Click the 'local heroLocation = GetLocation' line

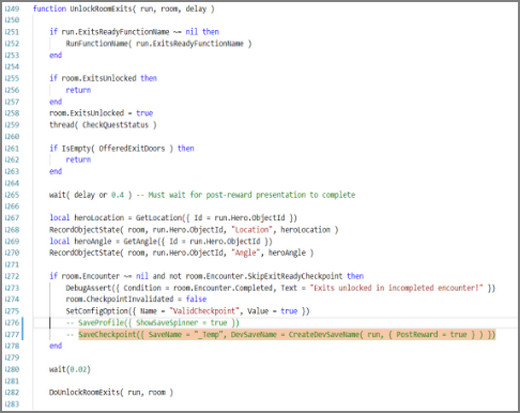click(173, 218)
